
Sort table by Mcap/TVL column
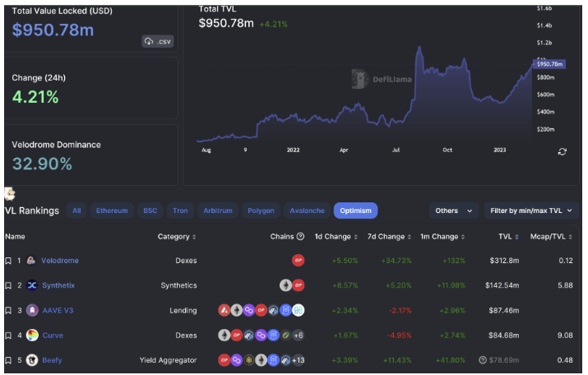pyautogui.click(x=551, y=237)
